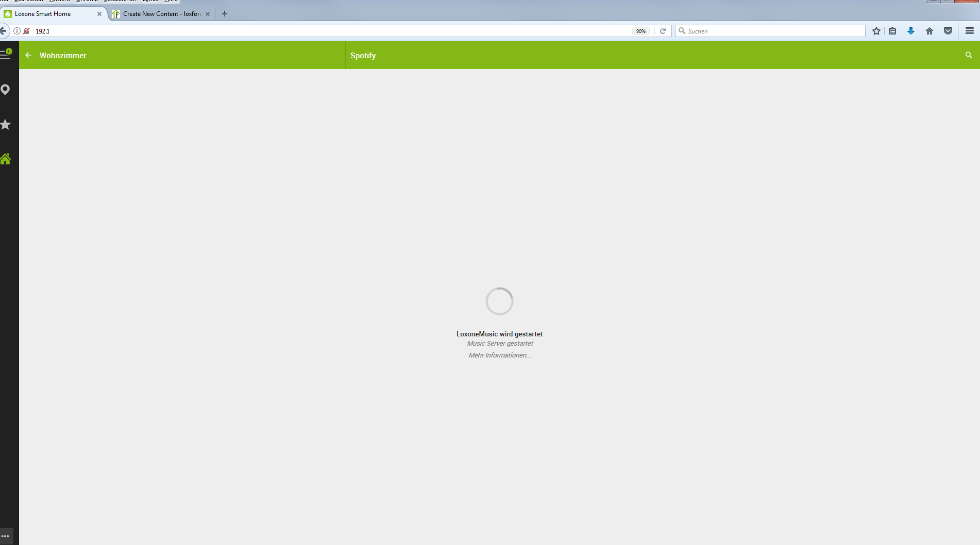The image size is (980, 545).
Task: Show site information icon in address bar
Action: (x=17, y=31)
